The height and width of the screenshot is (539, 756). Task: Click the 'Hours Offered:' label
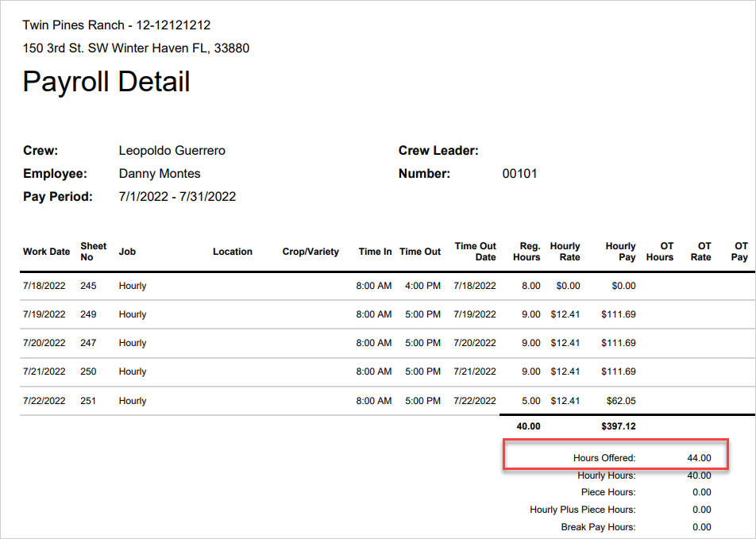[x=604, y=458]
